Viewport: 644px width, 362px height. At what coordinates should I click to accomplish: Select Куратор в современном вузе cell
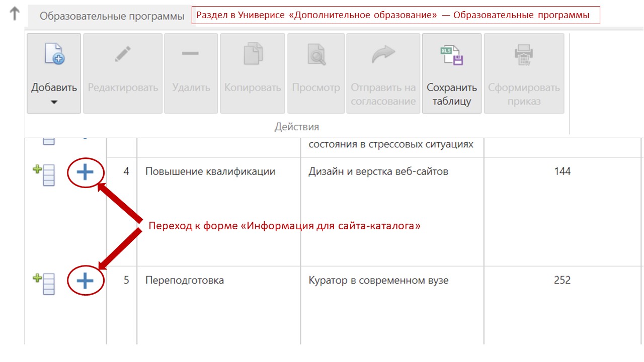[392, 305]
